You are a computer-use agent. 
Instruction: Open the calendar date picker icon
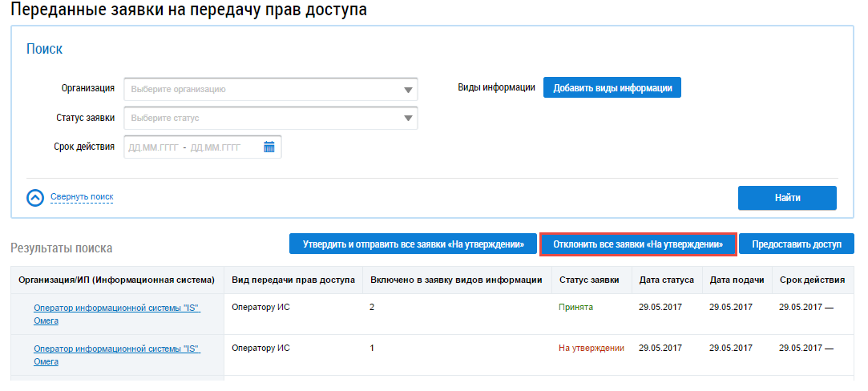click(x=269, y=147)
